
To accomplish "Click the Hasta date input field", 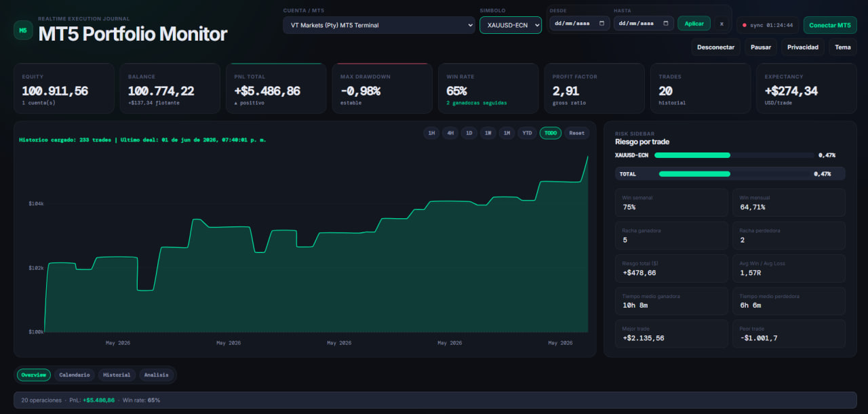I will pos(644,24).
